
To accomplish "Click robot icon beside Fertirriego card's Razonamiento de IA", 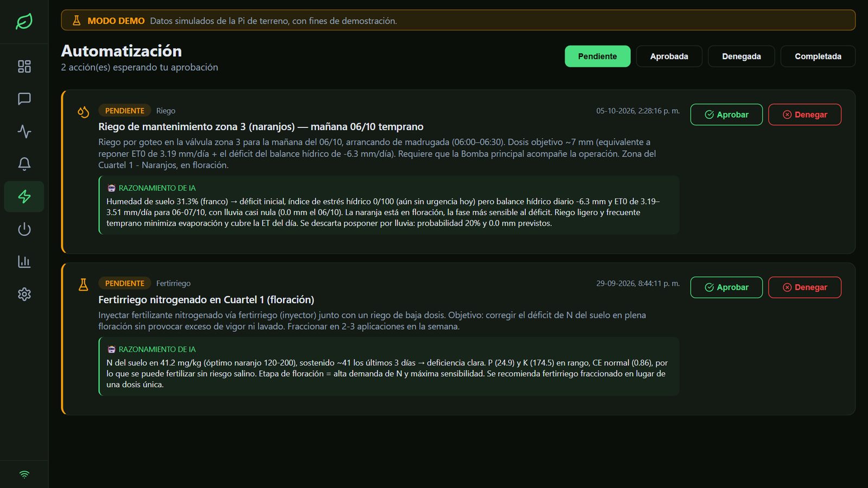I will pyautogui.click(x=111, y=350).
